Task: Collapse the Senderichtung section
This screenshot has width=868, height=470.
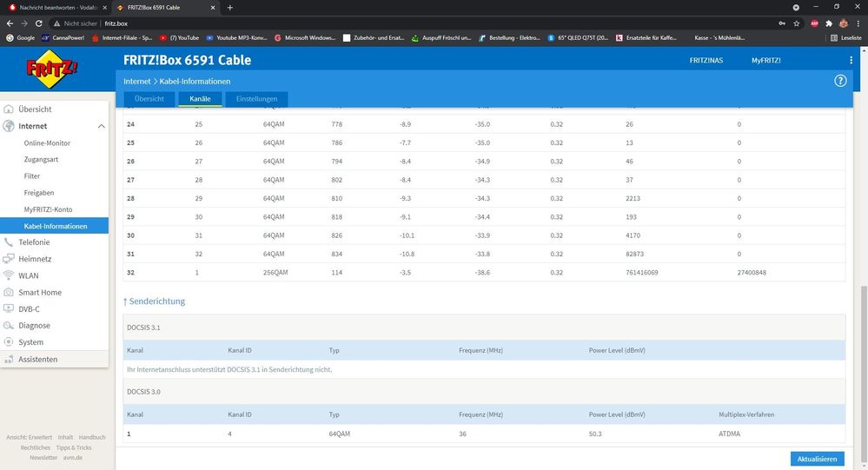Action: click(x=154, y=301)
